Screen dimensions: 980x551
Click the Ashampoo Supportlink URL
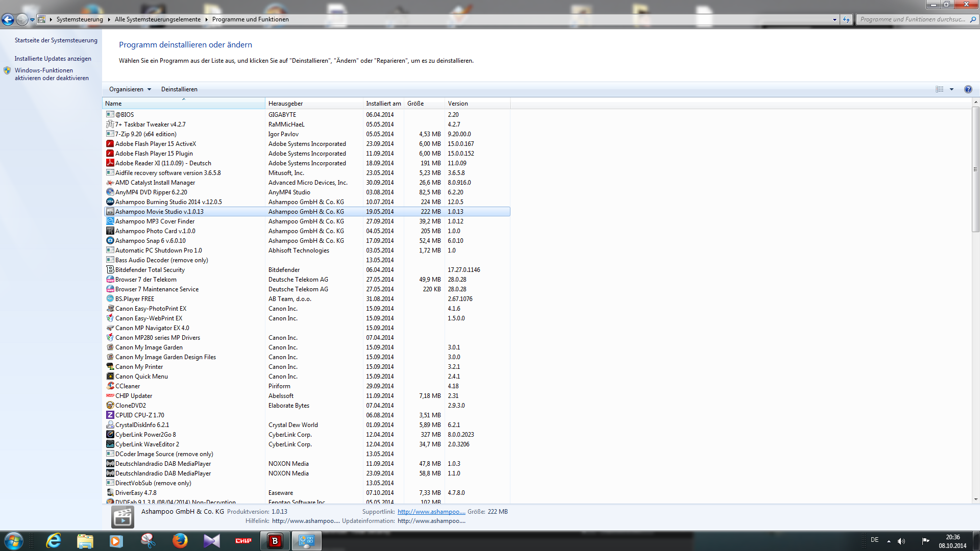click(431, 512)
